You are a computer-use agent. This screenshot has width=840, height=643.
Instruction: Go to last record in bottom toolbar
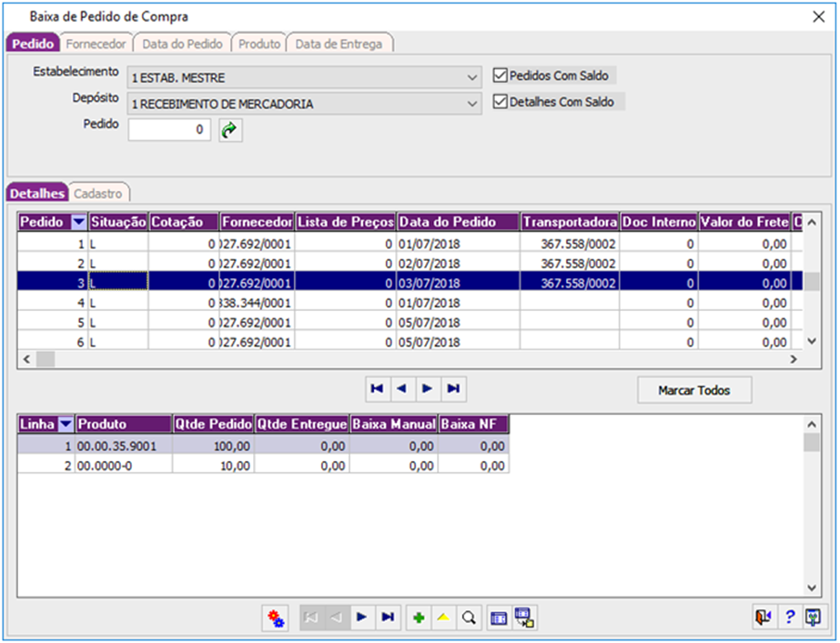pos(388,618)
